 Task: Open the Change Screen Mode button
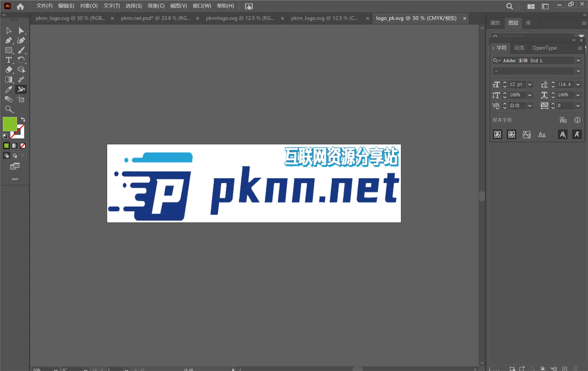tap(15, 166)
